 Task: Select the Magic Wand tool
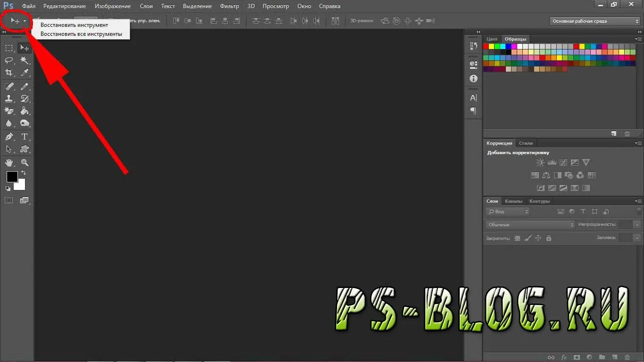coord(25,60)
